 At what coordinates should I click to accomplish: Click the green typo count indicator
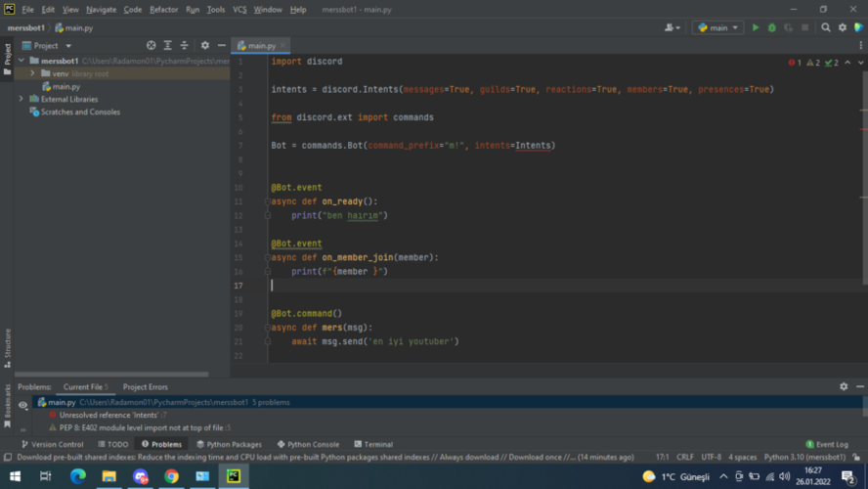(x=832, y=63)
